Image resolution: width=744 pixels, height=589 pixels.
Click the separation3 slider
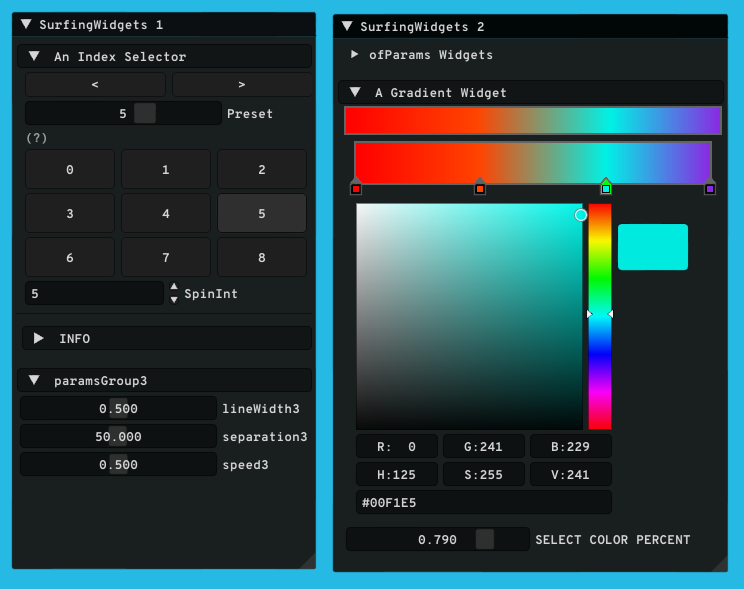coord(118,436)
